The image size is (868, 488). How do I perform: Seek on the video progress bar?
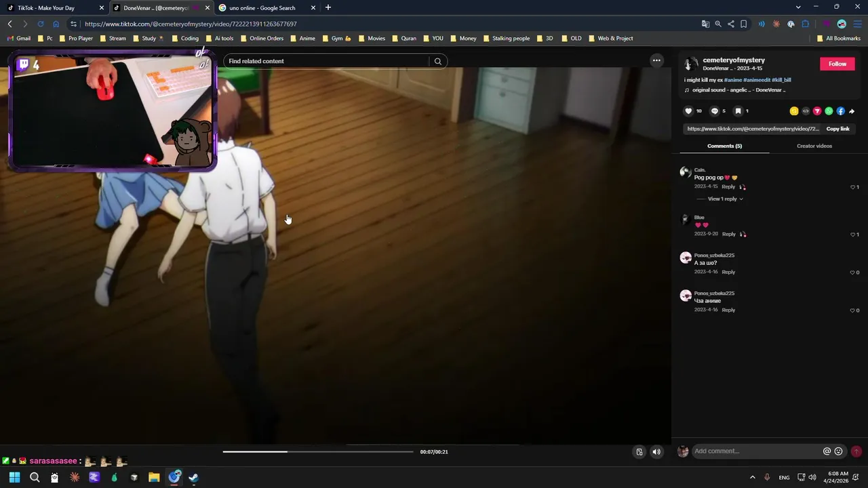[x=317, y=451]
